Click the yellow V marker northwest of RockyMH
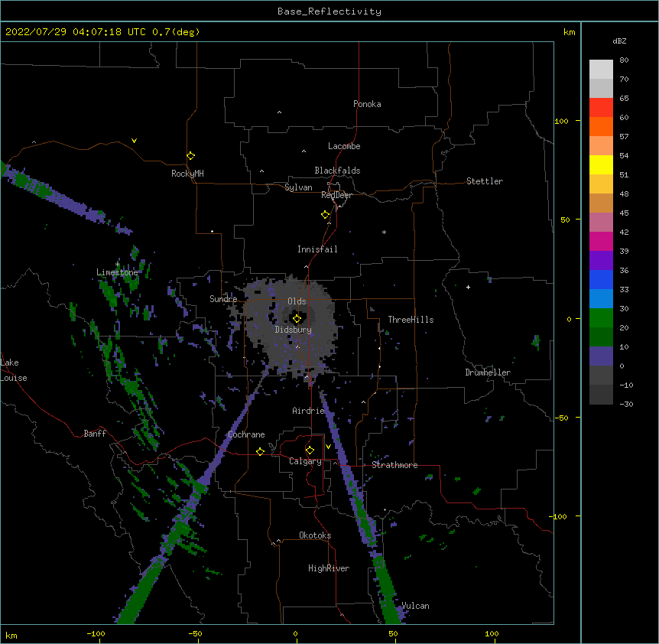 pyautogui.click(x=134, y=141)
